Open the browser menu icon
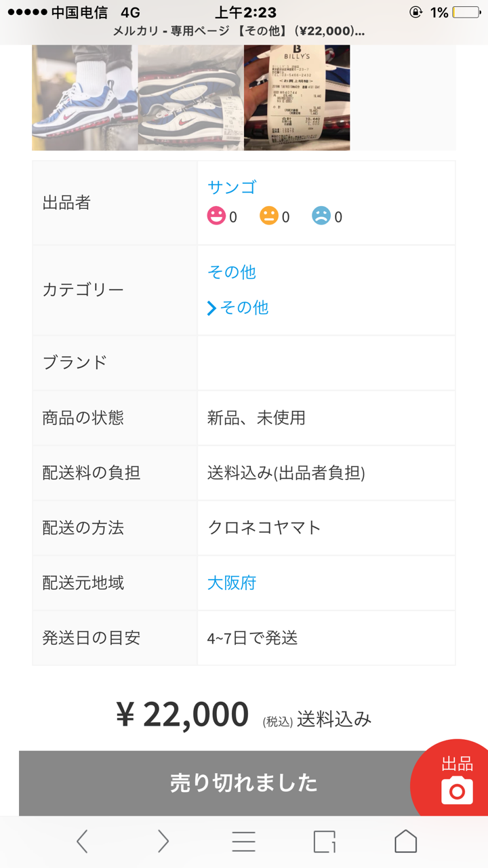The image size is (488, 868). pyautogui.click(x=243, y=841)
